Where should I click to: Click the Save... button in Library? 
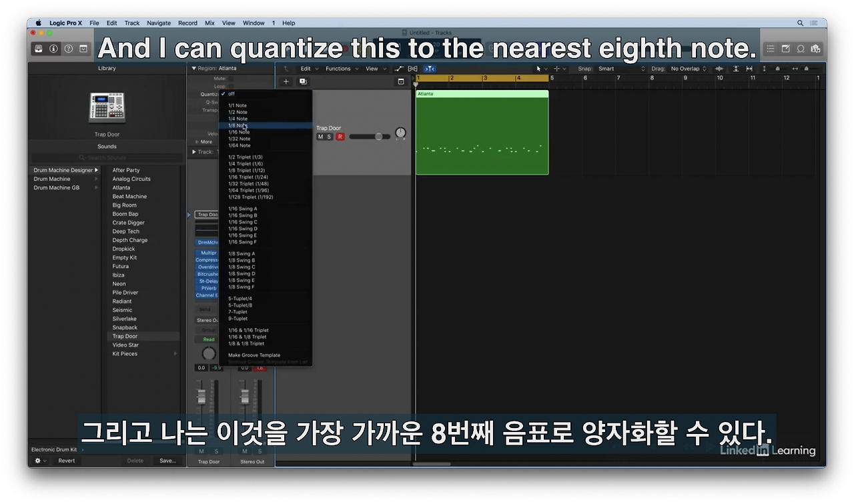(167, 461)
